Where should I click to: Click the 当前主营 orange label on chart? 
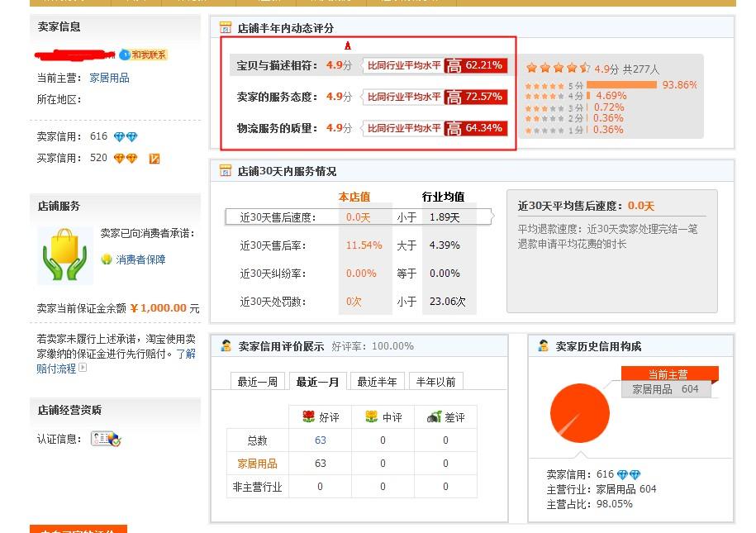coord(668,374)
